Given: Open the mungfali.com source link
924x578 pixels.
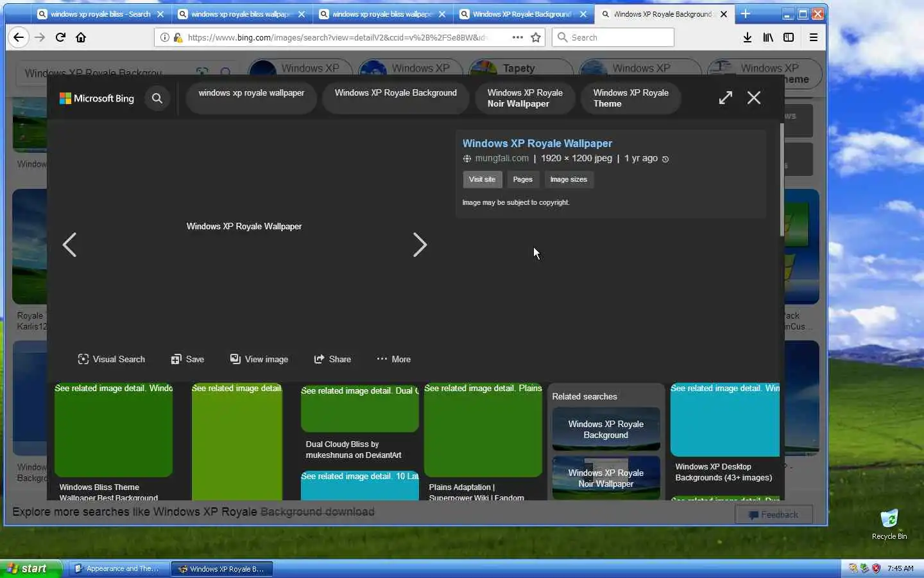Looking at the screenshot, I should [501, 158].
